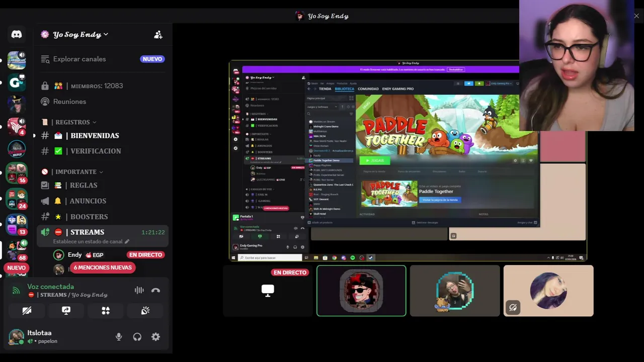The width and height of the screenshot is (644, 362).
Task: Click the pencil icon to edit channel status
Action: (x=127, y=242)
